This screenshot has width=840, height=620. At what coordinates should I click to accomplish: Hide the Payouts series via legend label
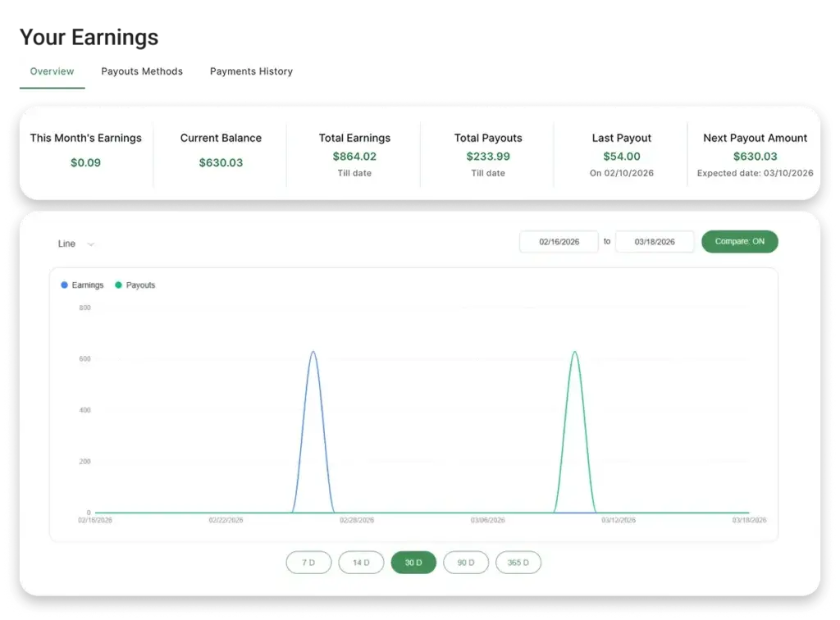click(140, 285)
